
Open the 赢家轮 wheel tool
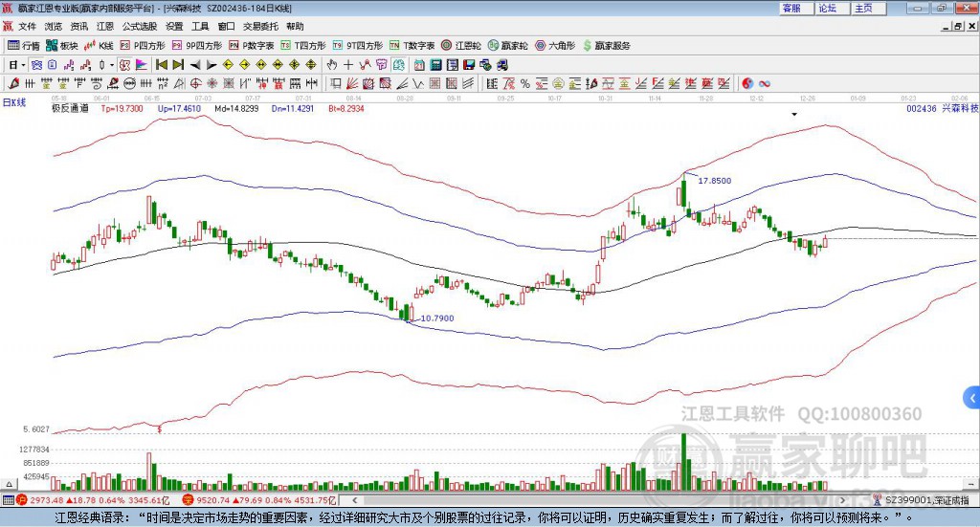coord(508,46)
